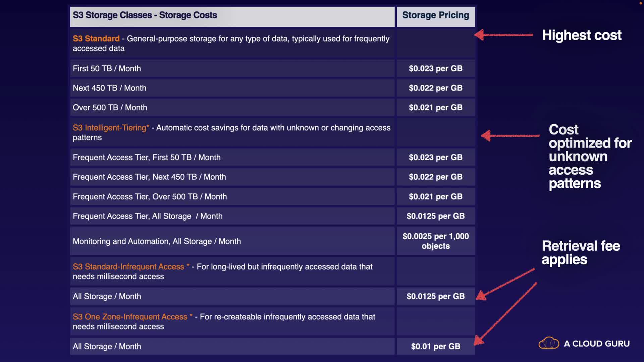The image size is (644, 362).
Task: Click the $0.0025 per 1,000 objects cell
Action: tap(435, 241)
